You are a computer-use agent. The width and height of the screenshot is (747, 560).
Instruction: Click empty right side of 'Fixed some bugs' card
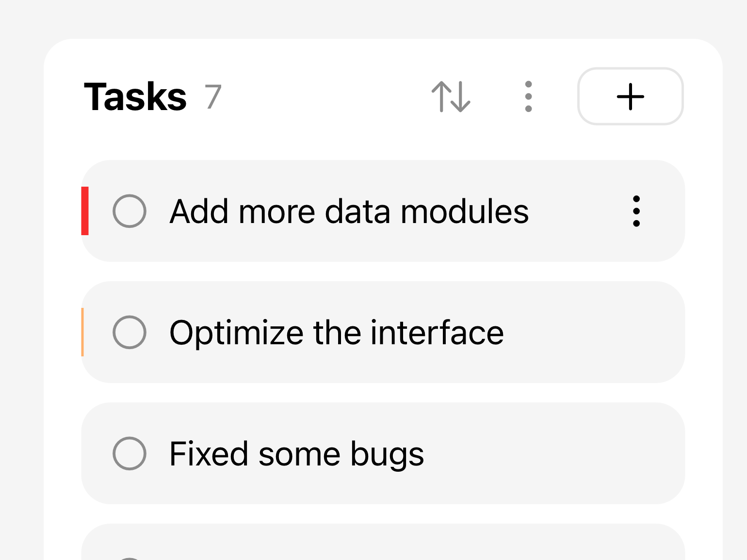558,453
